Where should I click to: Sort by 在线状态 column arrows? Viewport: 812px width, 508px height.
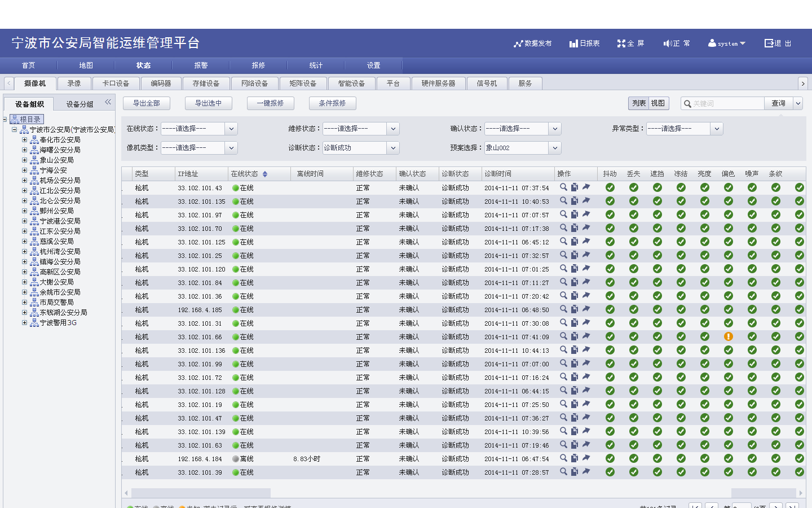coord(265,174)
